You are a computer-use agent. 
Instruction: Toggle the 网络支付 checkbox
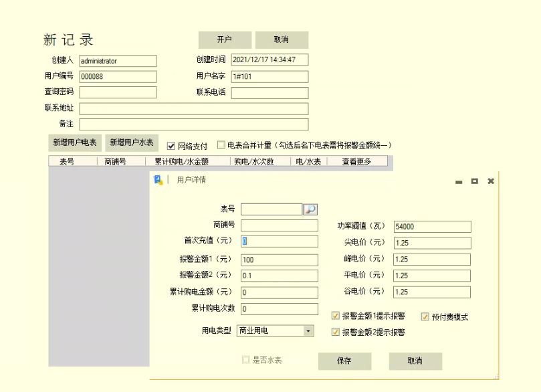coord(171,145)
